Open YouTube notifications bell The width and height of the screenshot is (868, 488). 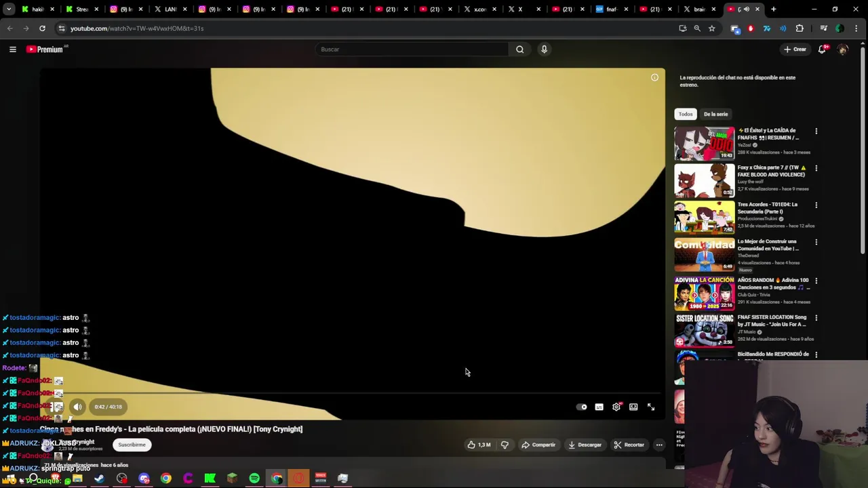click(x=822, y=49)
